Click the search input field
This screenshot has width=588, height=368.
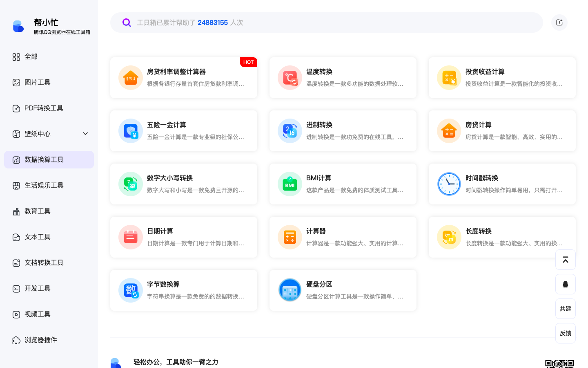(x=286, y=22)
